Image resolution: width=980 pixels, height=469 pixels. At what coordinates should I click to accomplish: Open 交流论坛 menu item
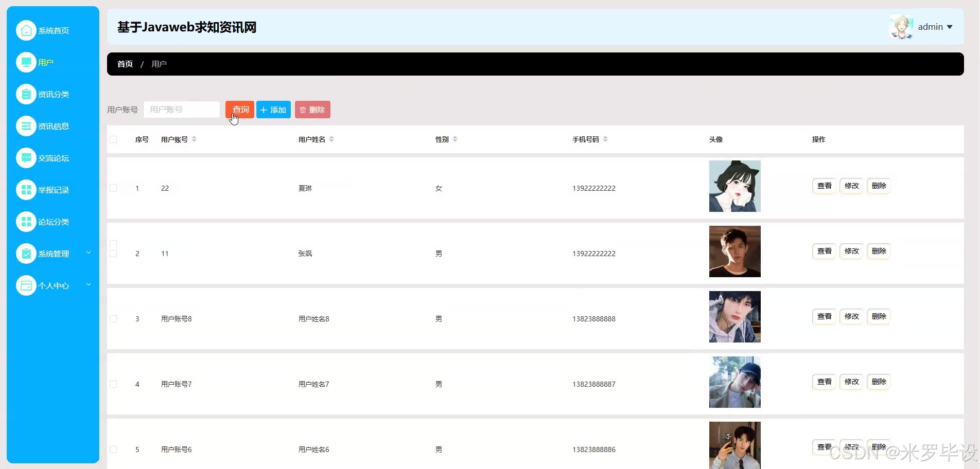54,158
